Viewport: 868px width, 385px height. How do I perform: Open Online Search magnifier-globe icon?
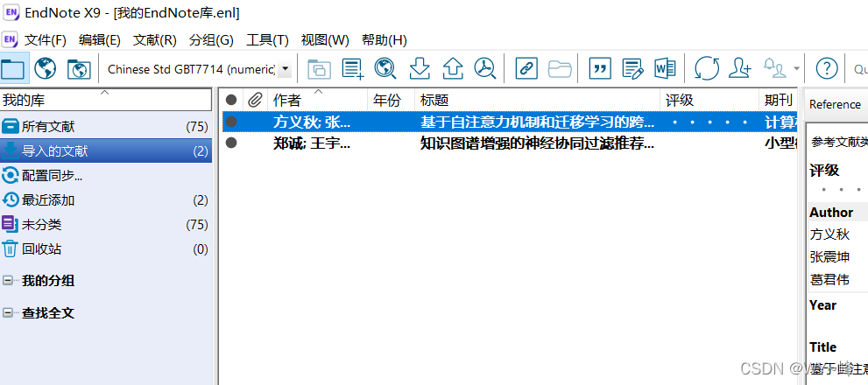[x=385, y=68]
